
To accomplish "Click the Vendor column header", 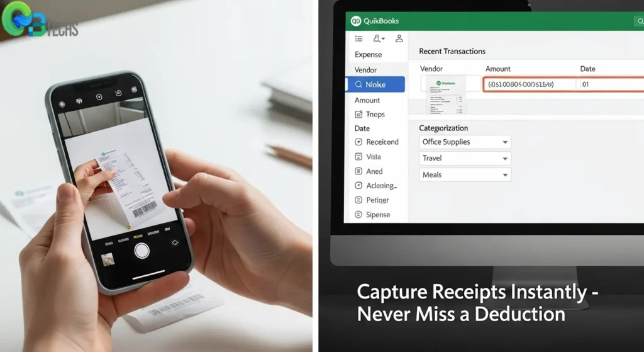I will pos(431,69).
